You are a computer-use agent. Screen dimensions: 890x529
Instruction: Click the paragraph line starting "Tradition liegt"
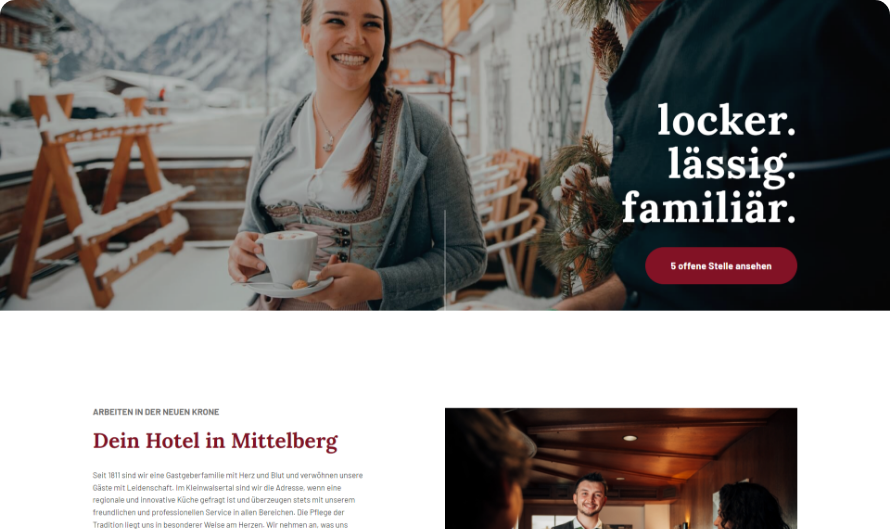click(220, 525)
